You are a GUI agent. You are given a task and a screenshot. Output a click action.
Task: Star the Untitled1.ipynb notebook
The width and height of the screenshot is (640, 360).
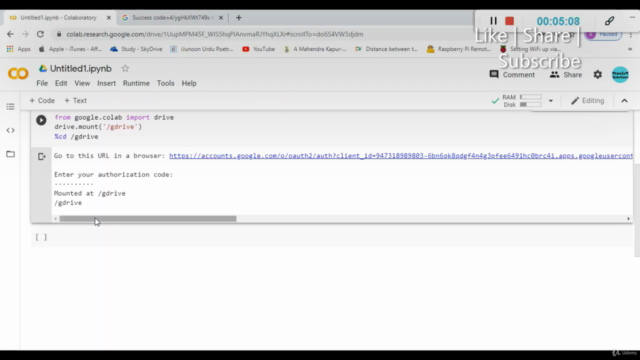tap(125, 69)
